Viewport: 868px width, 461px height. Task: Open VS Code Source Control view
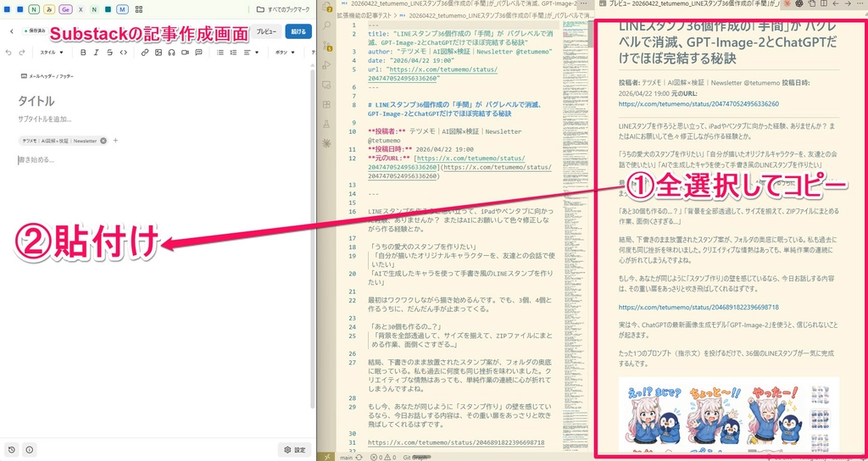[x=327, y=46]
